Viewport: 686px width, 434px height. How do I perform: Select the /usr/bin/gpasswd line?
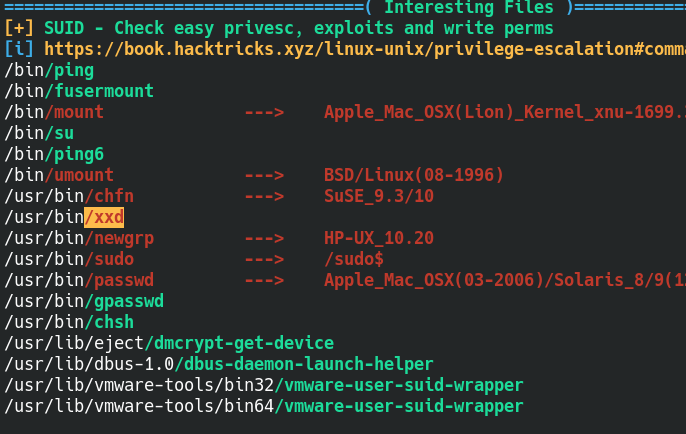tap(85, 301)
